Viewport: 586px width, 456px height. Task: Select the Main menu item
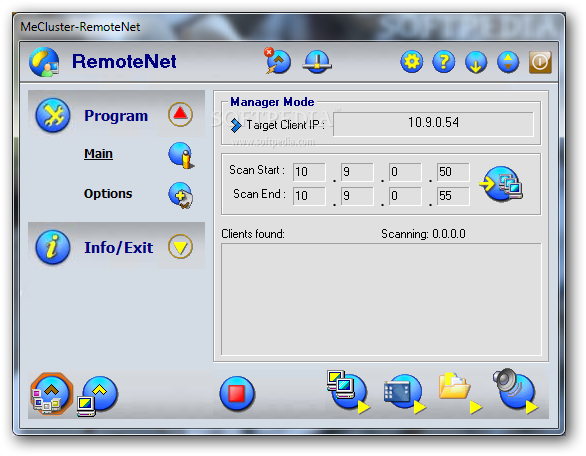[98, 154]
